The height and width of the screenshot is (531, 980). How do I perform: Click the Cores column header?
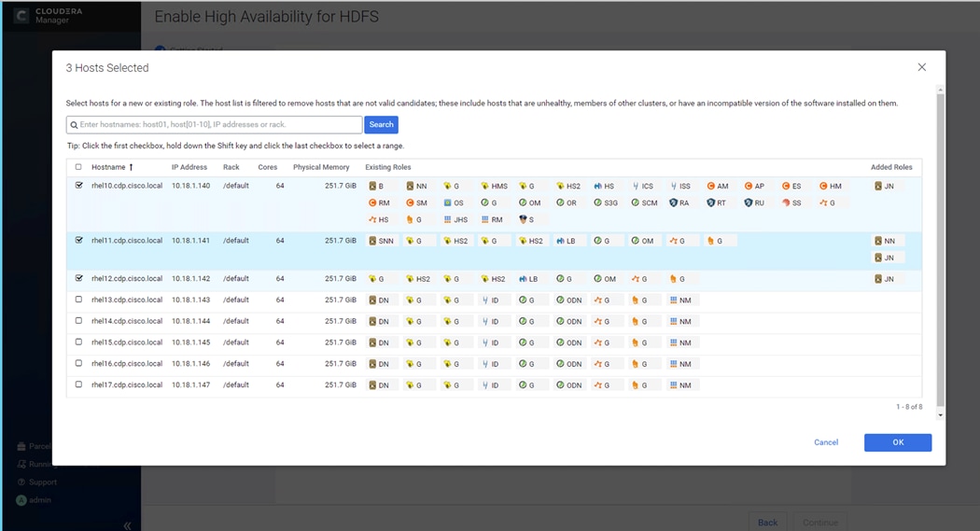(x=268, y=167)
